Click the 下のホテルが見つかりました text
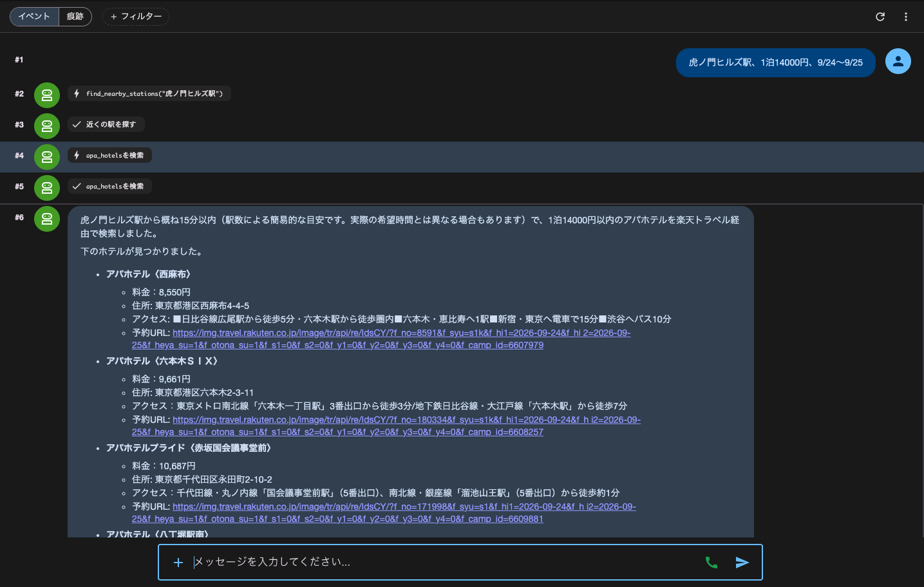The image size is (924, 587). (x=142, y=252)
